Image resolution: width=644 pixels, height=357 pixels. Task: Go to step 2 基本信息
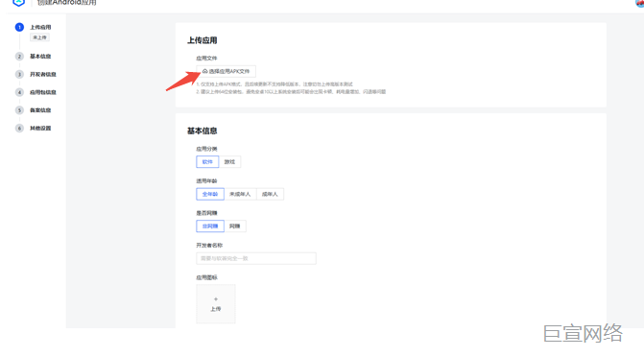pyautogui.click(x=40, y=57)
